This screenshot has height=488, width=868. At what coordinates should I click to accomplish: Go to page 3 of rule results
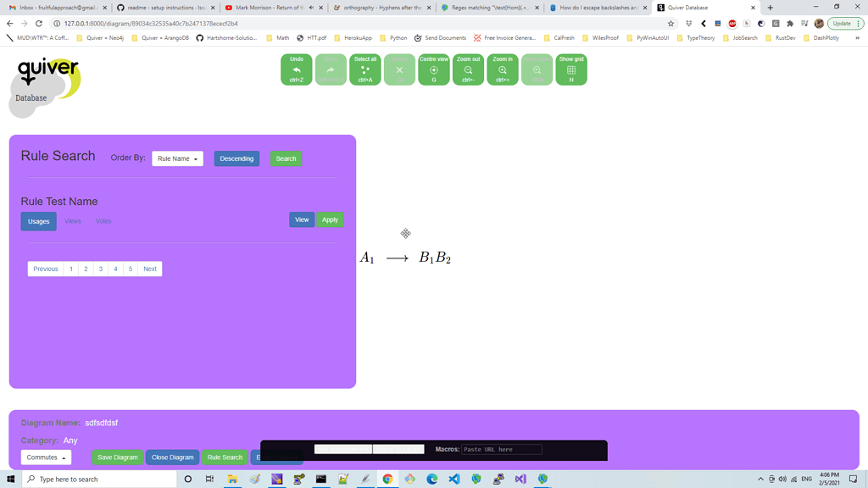pos(101,269)
